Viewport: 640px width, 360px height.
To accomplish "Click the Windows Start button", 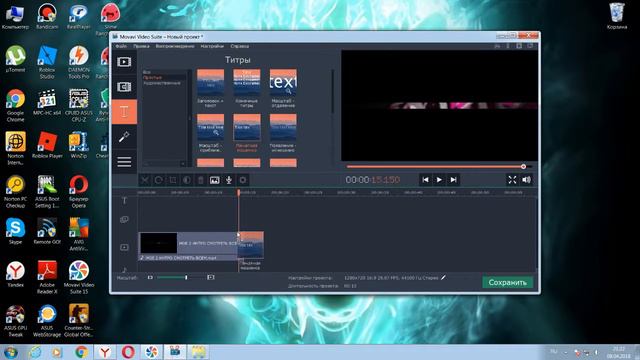I will coord(10,352).
